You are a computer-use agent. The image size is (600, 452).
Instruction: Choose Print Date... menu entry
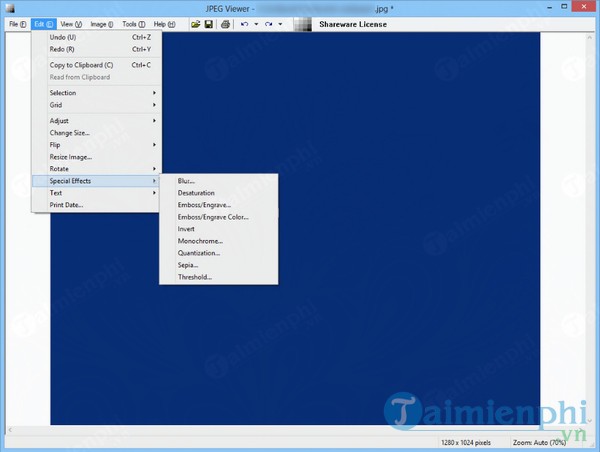[x=97, y=205]
